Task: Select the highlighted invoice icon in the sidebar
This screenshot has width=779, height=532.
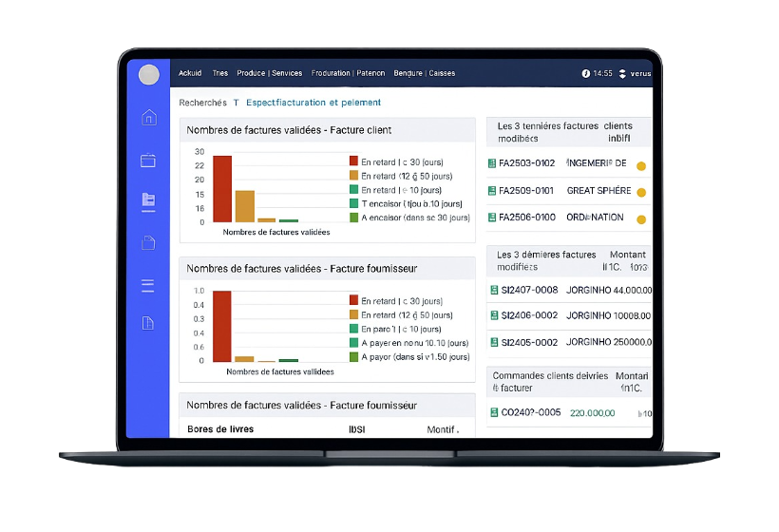Action: tap(148, 200)
